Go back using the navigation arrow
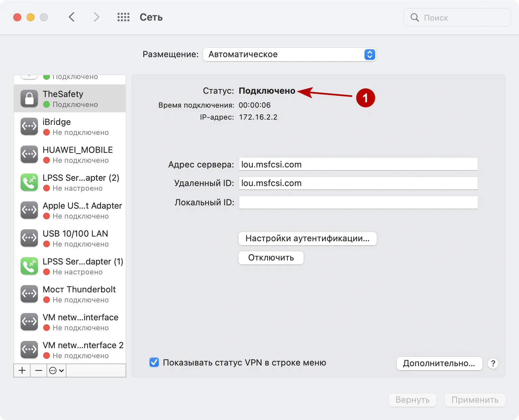The height and width of the screenshot is (420, 519). [72, 17]
